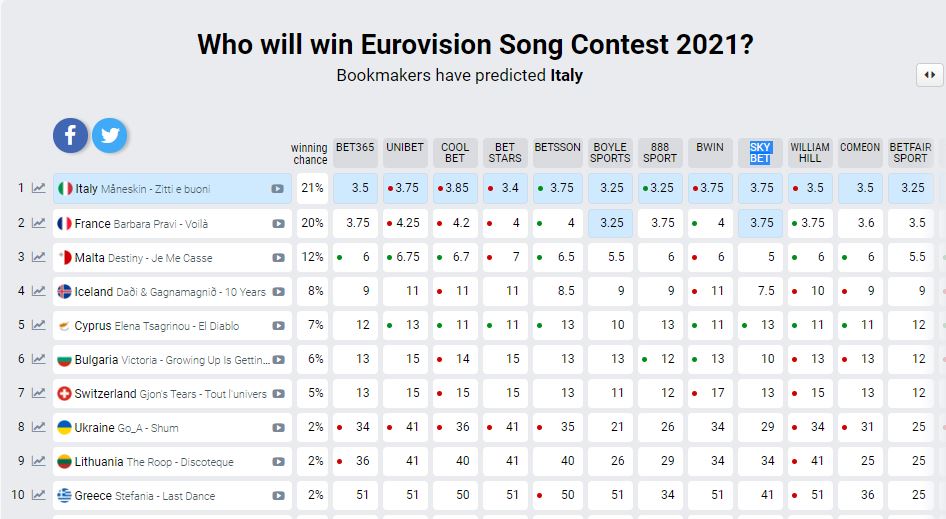Image resolution: width=946 pixels, height=519 pixels.
Task: Play Italy's Zitti e buoni video
Action: tap(277, 189)
